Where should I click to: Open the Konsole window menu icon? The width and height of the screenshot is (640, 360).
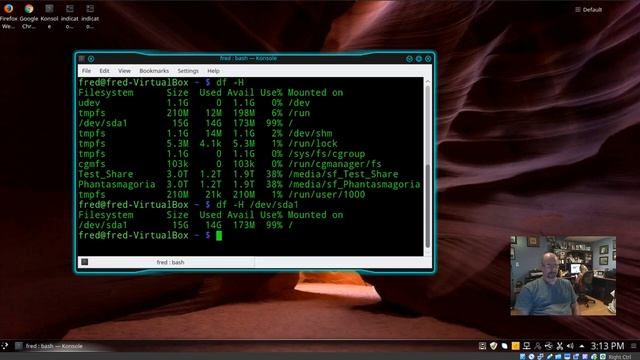click(x=82, y=59)
